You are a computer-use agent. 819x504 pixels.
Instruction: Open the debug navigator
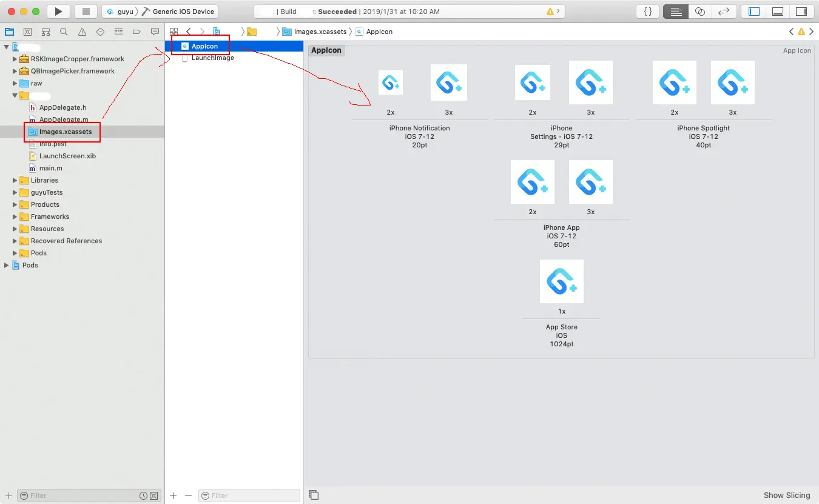click(118, 32)
